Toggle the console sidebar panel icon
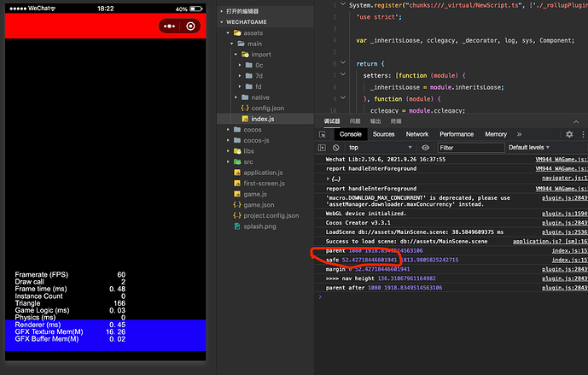588x375 pixels. [x=322, y=148]
